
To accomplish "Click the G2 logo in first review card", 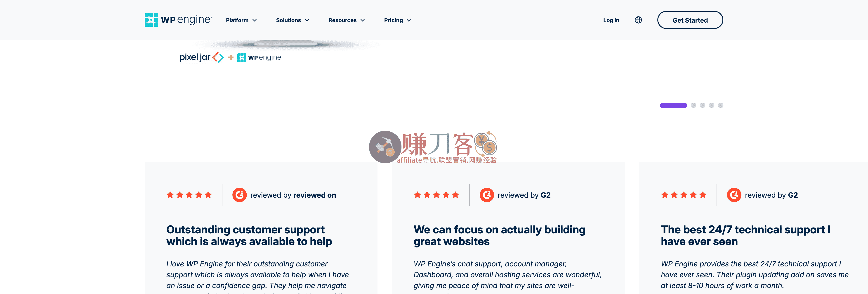I will tap(240, 195).
